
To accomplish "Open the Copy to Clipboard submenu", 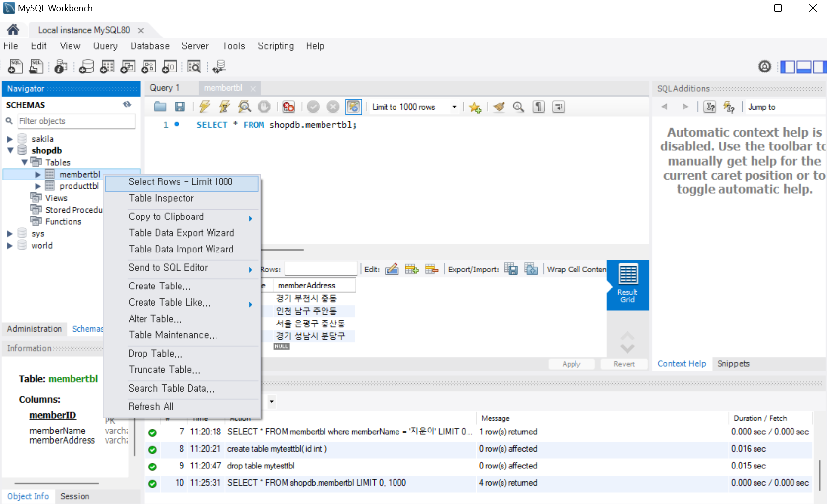I will pos(181,217).
